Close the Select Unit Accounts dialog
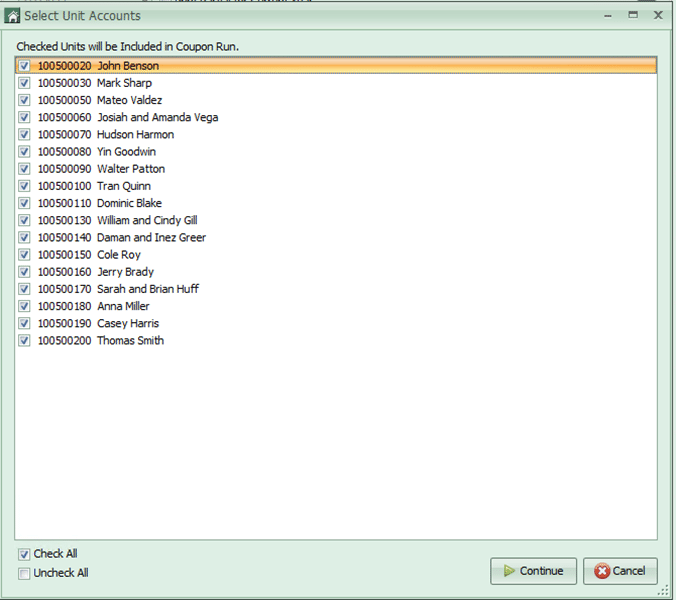Viewport: 676px width, 600px height. pyautogui.click(x=658, y=15)
